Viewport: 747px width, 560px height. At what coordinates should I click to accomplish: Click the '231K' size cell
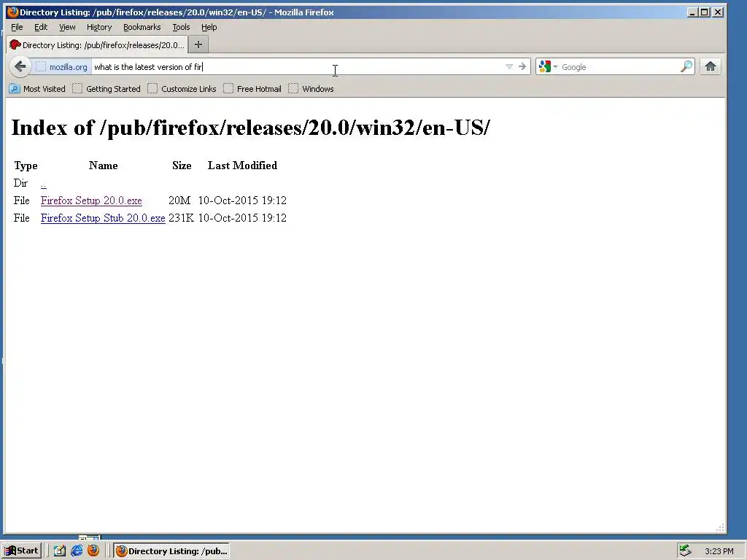181,218
